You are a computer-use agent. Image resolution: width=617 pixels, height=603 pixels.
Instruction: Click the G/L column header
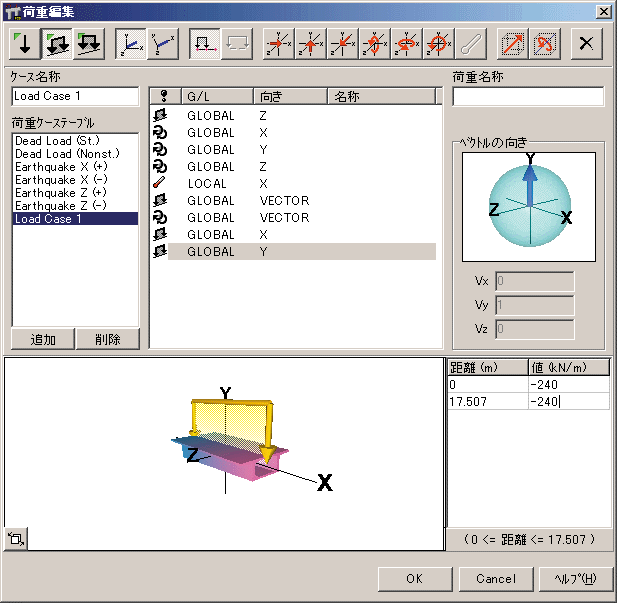[x=217, y=96]
